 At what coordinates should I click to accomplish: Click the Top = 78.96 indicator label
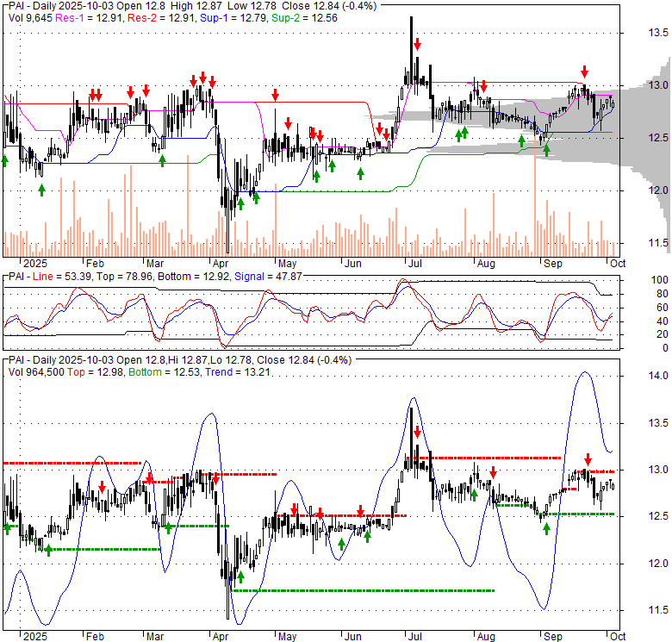pyautogui.click(x=124, y=277)
